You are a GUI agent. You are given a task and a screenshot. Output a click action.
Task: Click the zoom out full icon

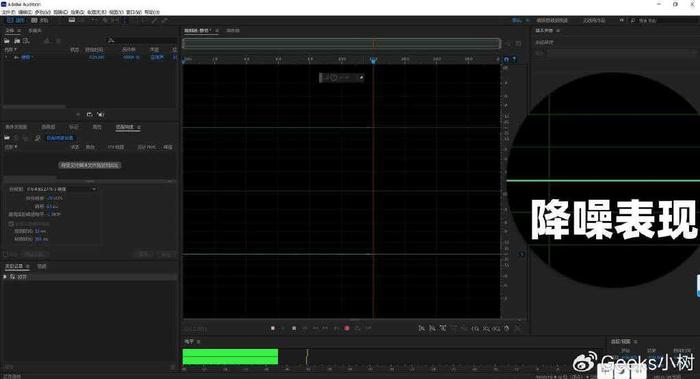[507, 328]
